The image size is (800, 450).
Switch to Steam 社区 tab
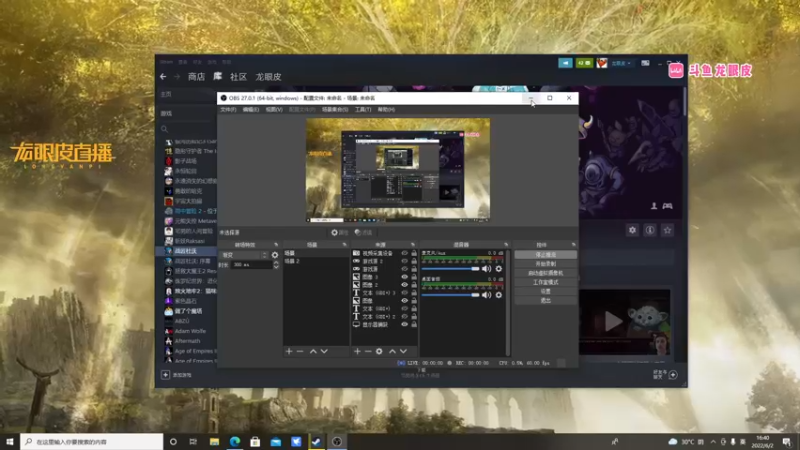(238, 77)
